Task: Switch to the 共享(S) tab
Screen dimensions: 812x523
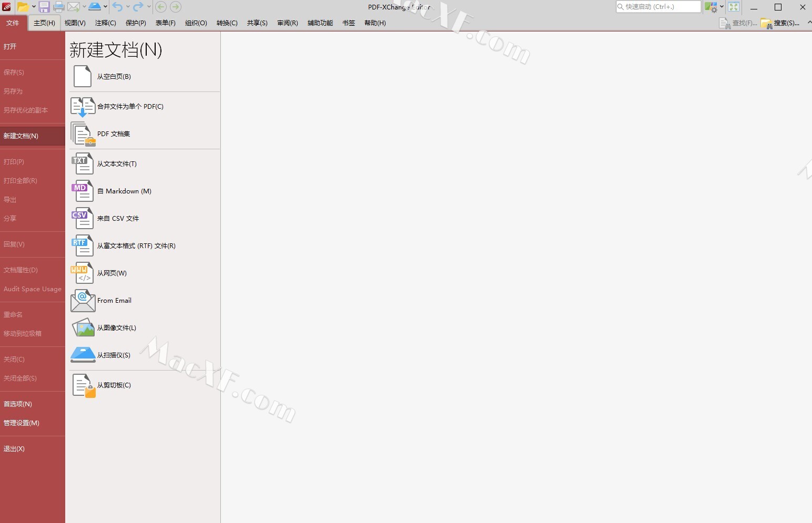Action: pos(257,23)
